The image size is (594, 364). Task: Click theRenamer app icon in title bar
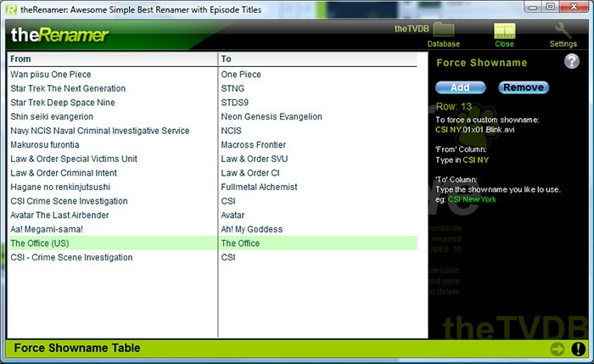[11, 9]
